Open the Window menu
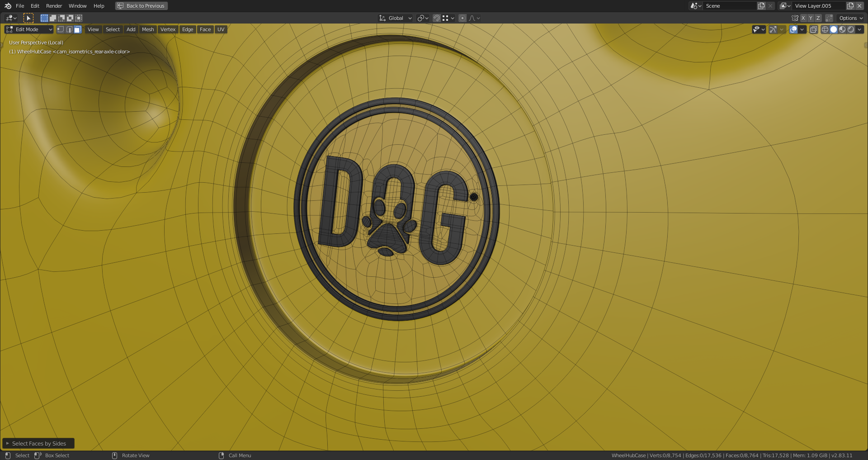This screenshot has height=460, width=868. pos(77,6)
